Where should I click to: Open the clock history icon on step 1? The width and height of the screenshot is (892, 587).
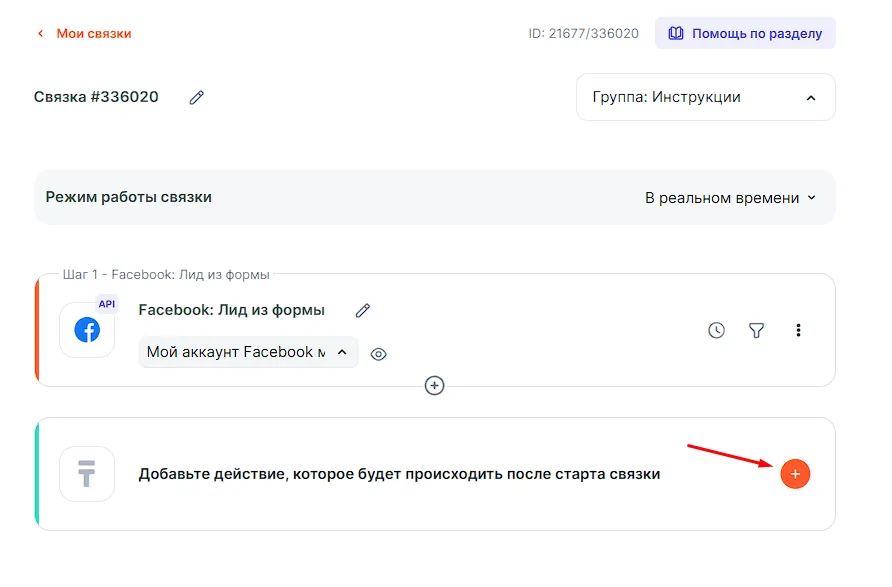click(x=716, y=330)
